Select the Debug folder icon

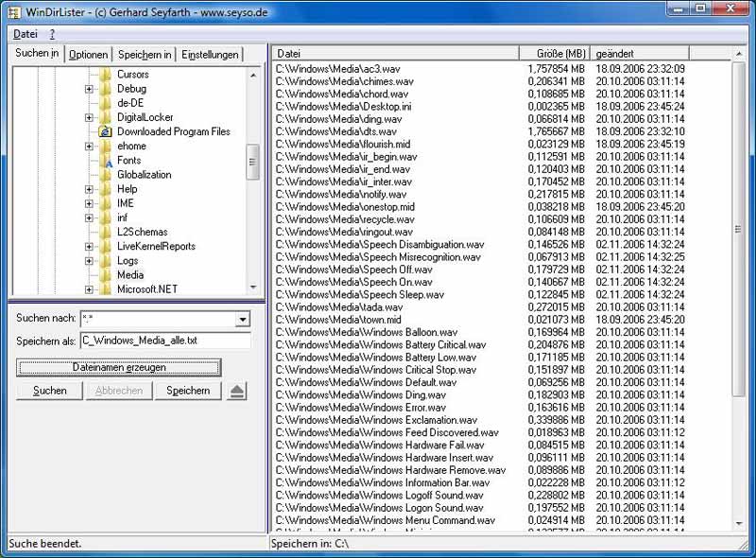tap(106, 89)
